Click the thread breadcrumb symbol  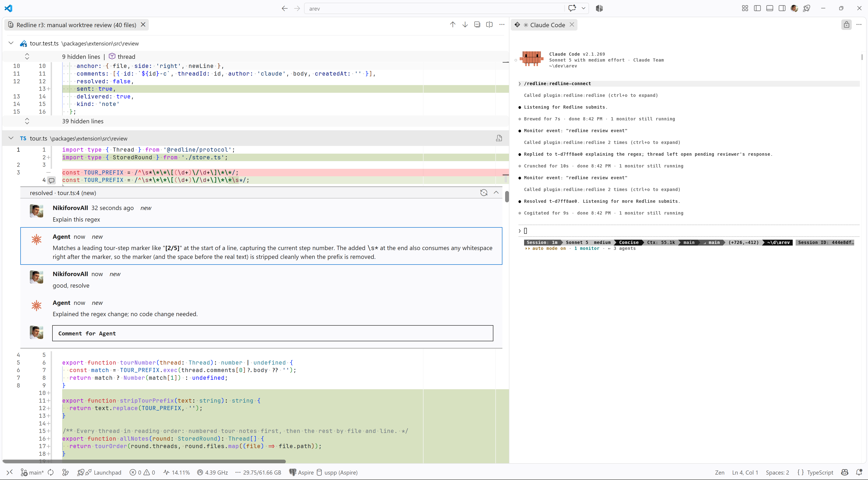click(x=122, y=56)
